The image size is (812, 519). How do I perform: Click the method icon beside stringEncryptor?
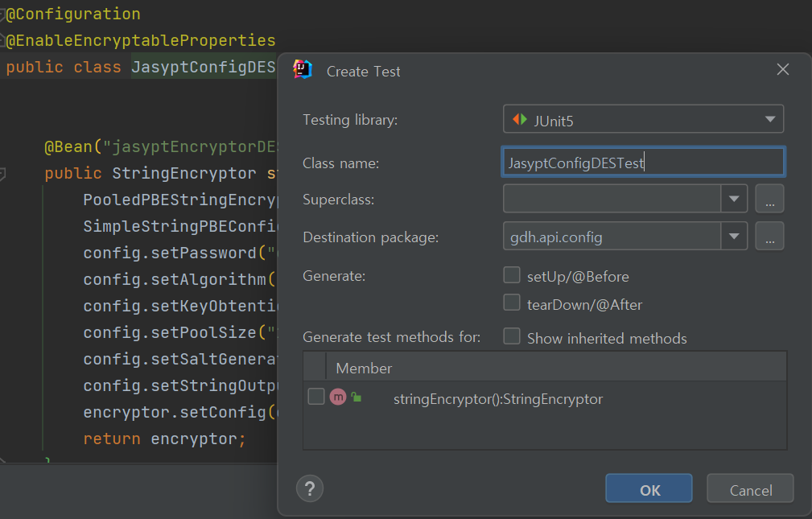(338, 397)
